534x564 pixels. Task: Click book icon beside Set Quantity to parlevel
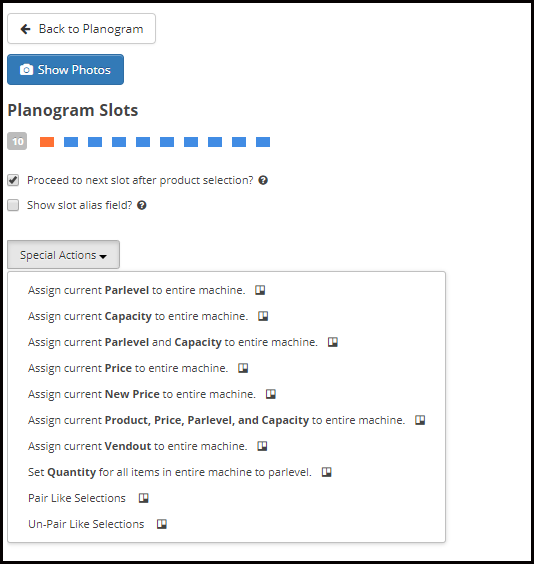coord(327,472)
